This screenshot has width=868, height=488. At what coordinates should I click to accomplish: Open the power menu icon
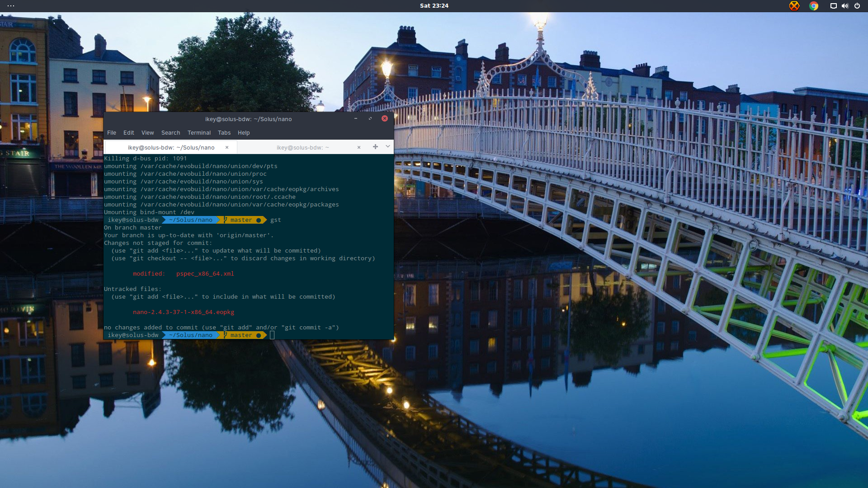[857, 6]
